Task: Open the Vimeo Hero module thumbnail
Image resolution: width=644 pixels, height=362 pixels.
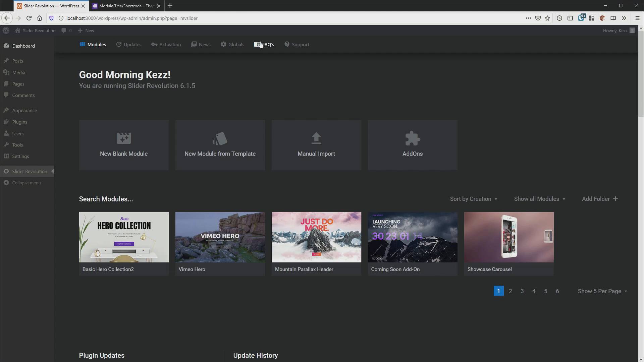Action: tap(220, 237)
